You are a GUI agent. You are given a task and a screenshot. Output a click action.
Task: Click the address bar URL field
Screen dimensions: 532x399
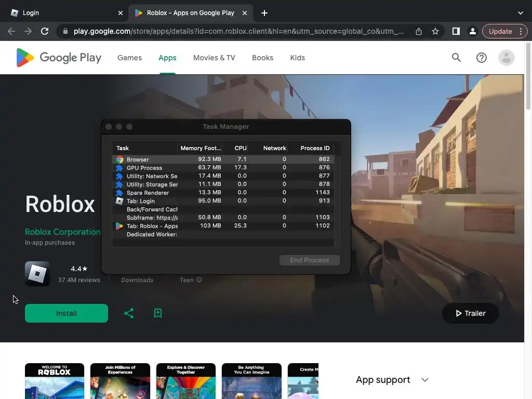(x=238, y=32)
